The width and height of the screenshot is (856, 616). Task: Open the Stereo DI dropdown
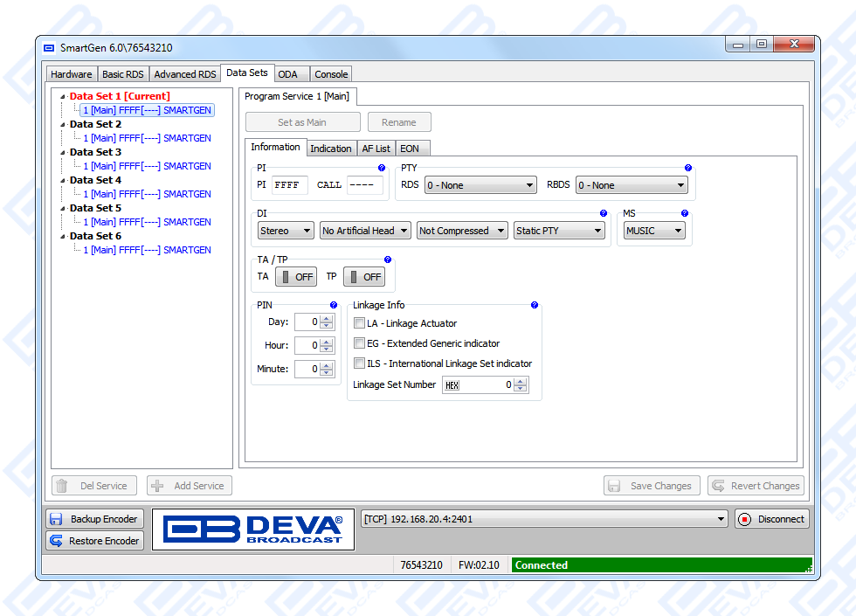286,231
